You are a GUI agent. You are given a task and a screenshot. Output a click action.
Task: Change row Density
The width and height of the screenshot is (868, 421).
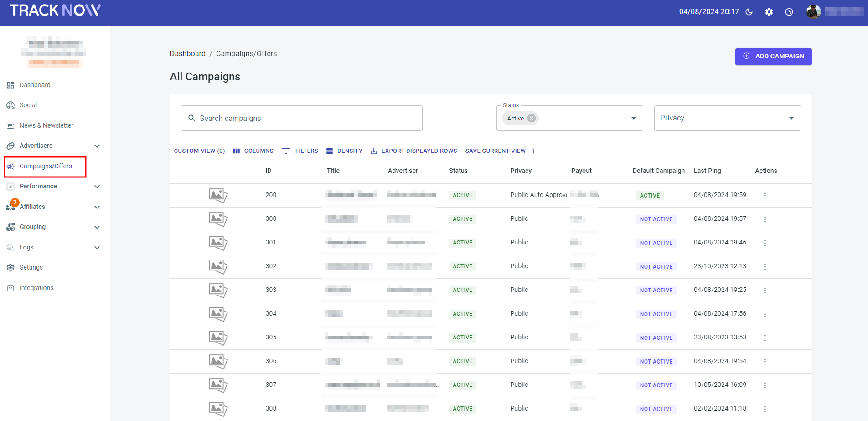[344, 151]
